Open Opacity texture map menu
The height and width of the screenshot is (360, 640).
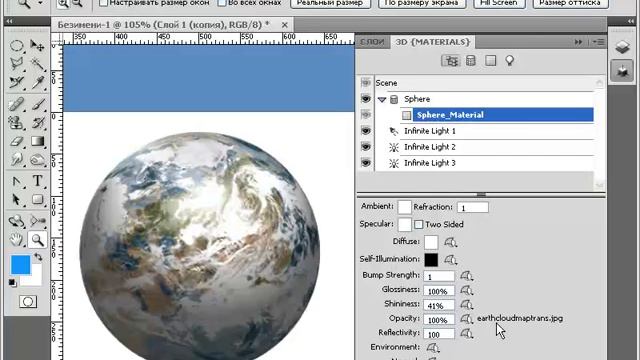(x=467, y=319)
